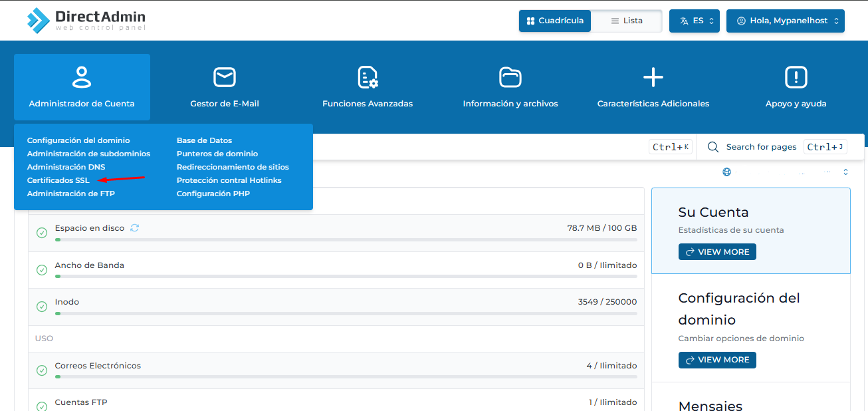Image resolution: width=868 pixels, height=411 pixels.
Task: Click the Search for pages field
Action: 760,147
